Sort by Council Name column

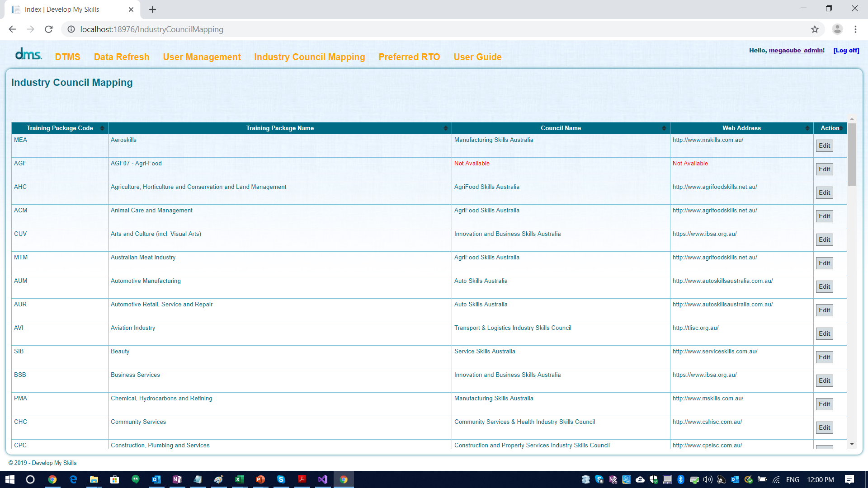[561, 128]
